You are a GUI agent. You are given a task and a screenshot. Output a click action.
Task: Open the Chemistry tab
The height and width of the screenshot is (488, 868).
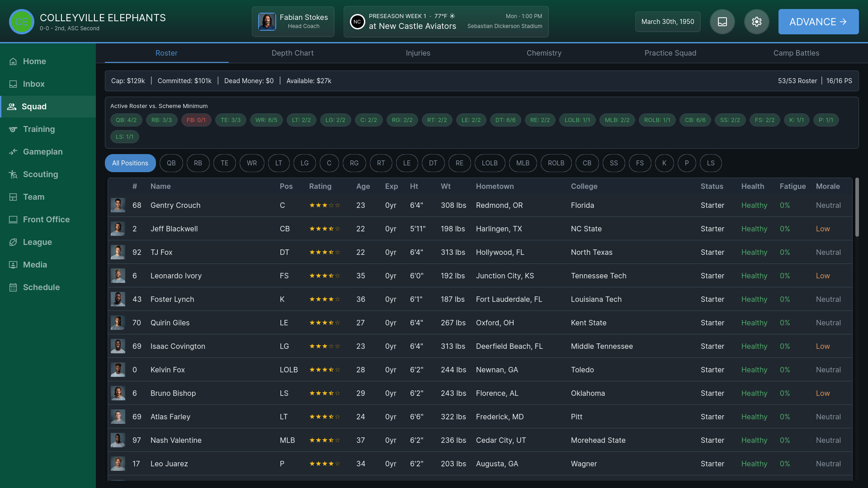click(544, 53)
